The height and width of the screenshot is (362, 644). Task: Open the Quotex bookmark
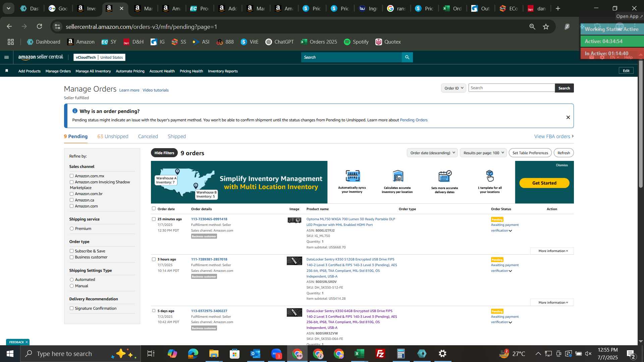coord(388,42)
